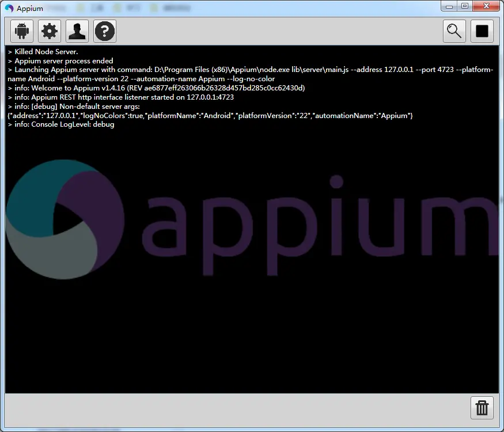Minimize the Appium window
The width and height of the screenshot is (504, 432).
[449, 6]
